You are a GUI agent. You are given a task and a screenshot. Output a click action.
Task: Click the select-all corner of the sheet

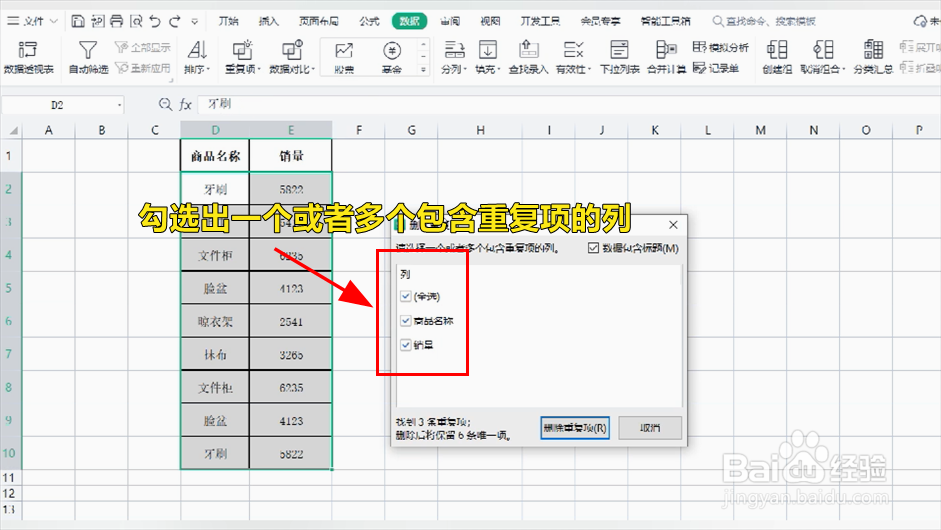point(11,130)
